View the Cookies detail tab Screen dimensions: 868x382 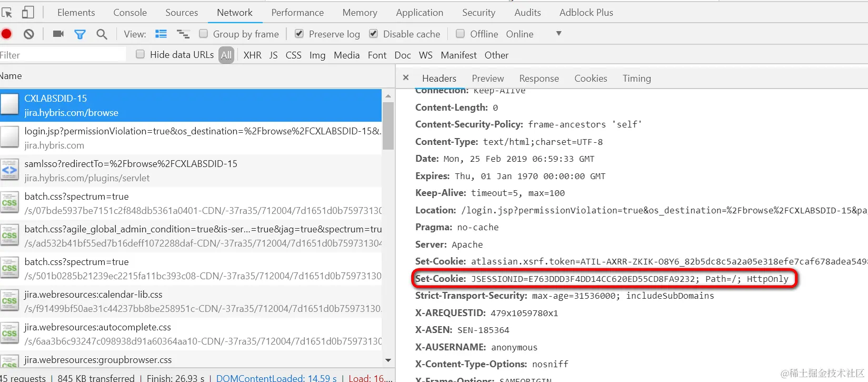tap(591, 78)
